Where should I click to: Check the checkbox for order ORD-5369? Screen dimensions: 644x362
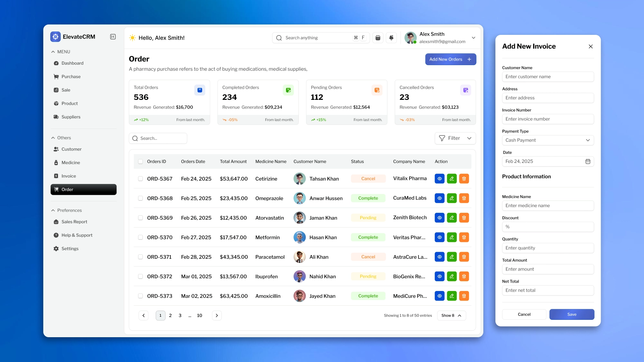pyautogui.click(x=141, y=218)
